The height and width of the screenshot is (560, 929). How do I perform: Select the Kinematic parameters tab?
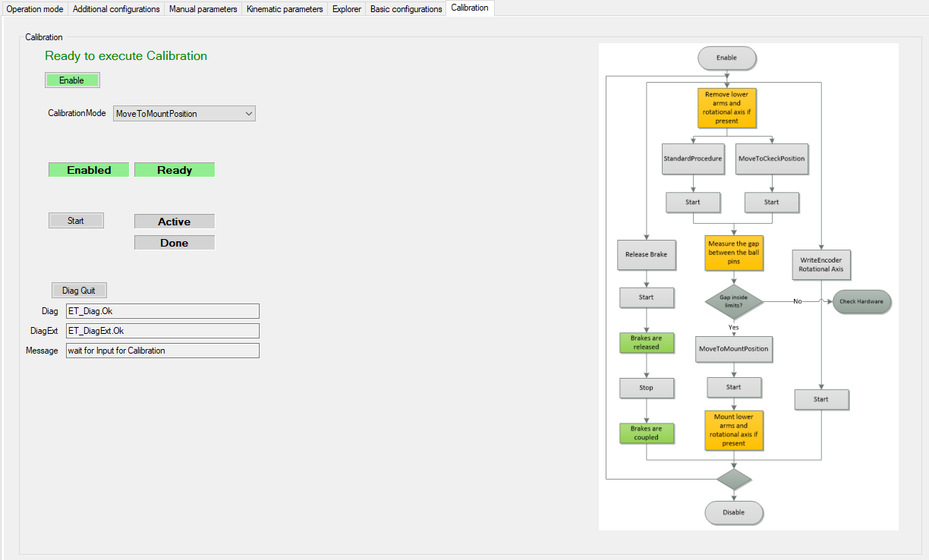[x=285, y=9]
